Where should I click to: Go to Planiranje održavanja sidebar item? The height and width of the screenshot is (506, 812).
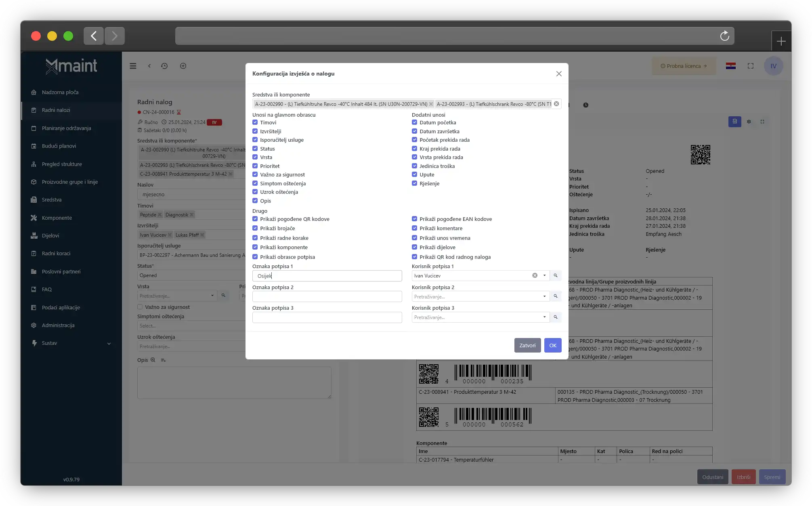[x=66, y=128]
